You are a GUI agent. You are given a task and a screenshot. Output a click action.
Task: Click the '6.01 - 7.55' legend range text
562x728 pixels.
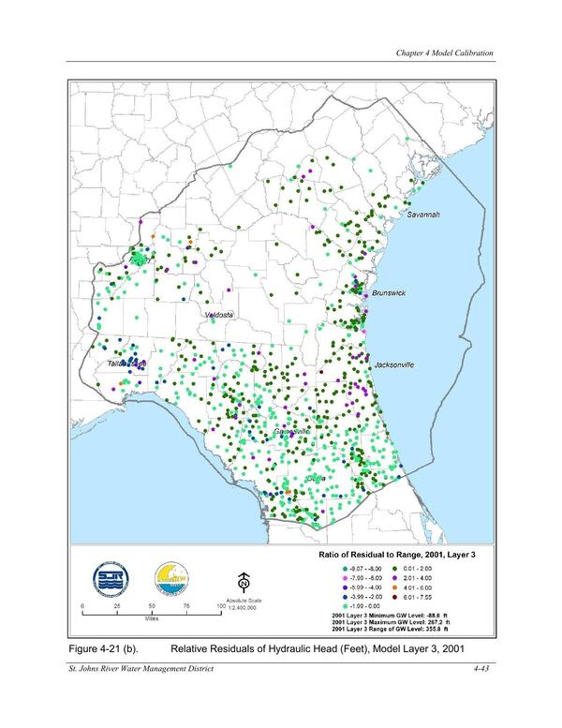417,597
